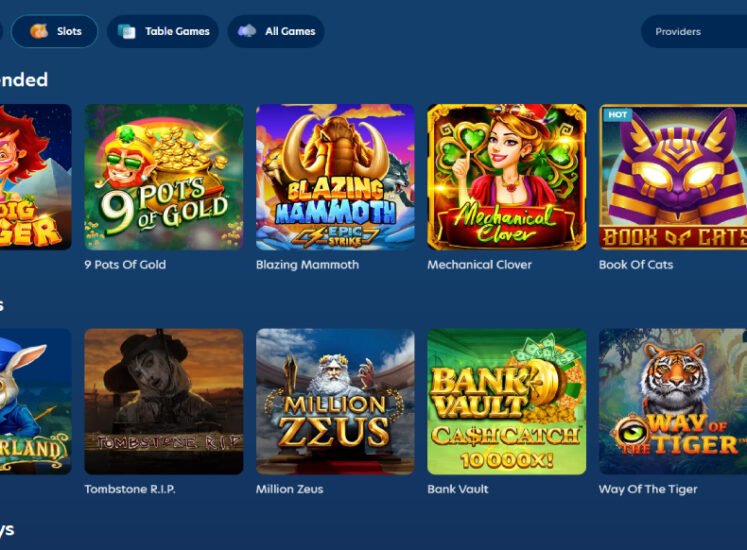Viewport: 747px width, 550px height.
Task: Click the Slots category icon
Action: 39,31
